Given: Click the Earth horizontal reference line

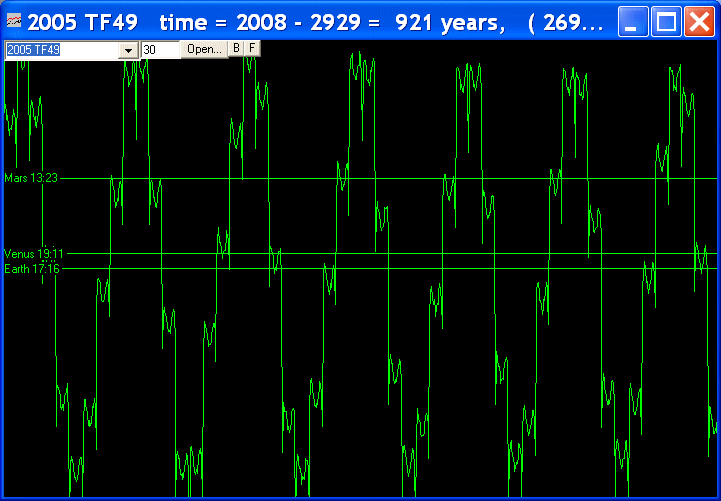Looking at the screenshot, I should click(x=400, y=269).
